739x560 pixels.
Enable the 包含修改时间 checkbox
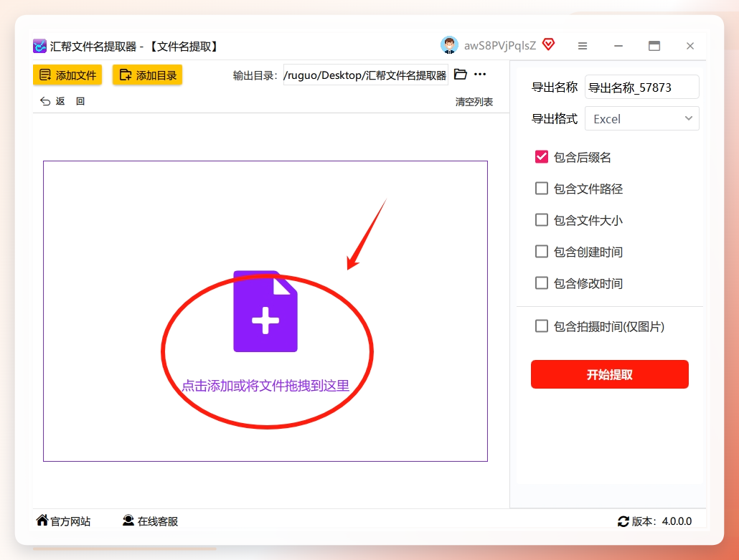coord(542,283)
